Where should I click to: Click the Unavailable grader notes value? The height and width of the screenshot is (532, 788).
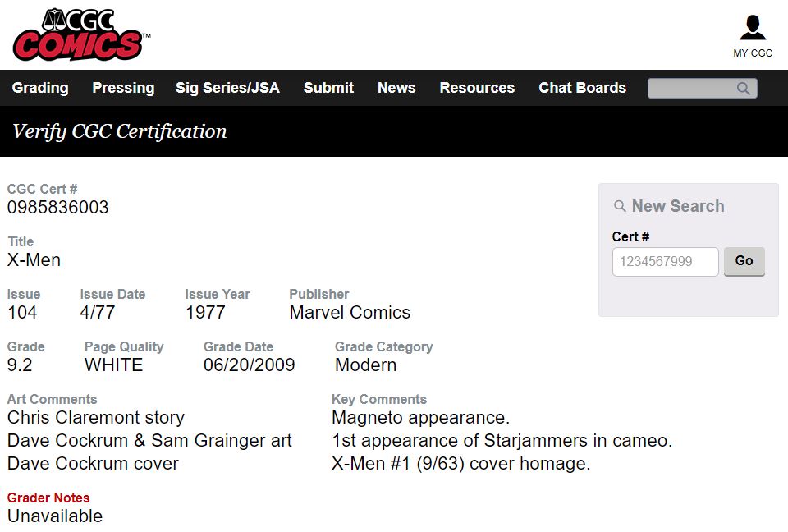55,516
